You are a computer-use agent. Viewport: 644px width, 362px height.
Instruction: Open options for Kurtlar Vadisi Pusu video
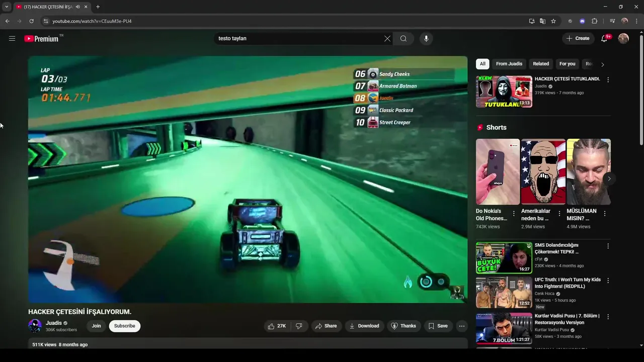click(x=608, y=317)
